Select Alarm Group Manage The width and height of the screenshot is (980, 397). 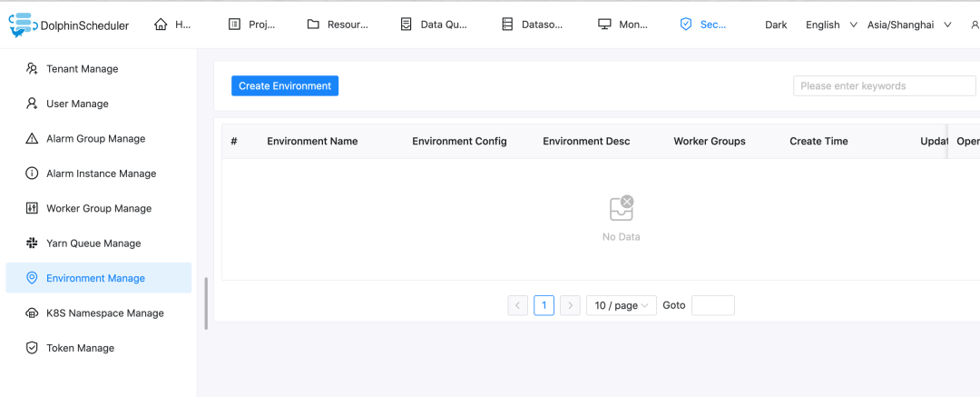click(x=99, y=138)
